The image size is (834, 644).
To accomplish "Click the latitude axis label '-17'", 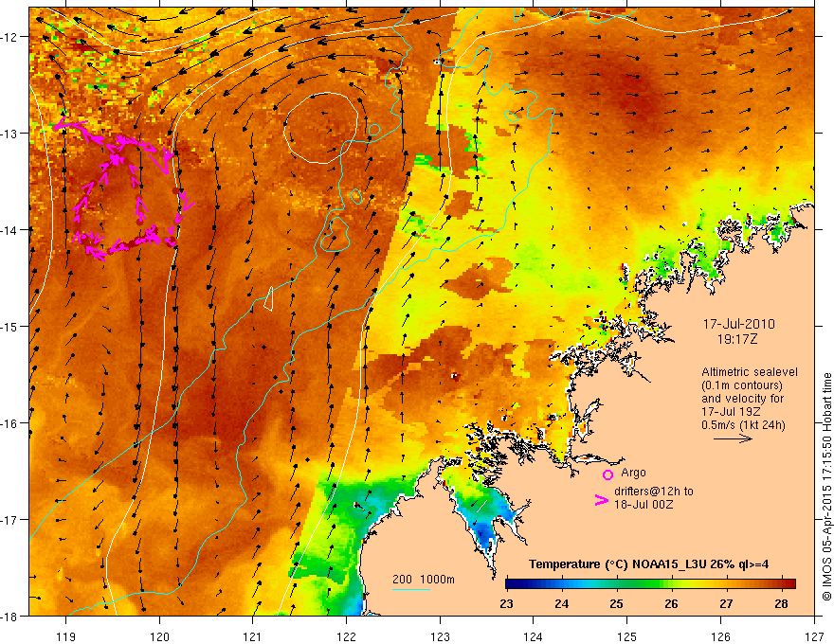I will (9, 519).
